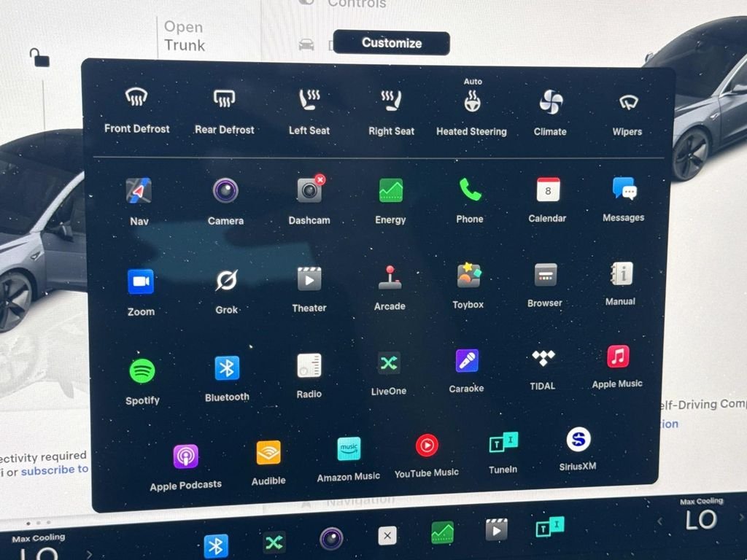Viewport: 747px width, 560px height.
Task: Close launcher with dock X button
Action: (387, 535)
